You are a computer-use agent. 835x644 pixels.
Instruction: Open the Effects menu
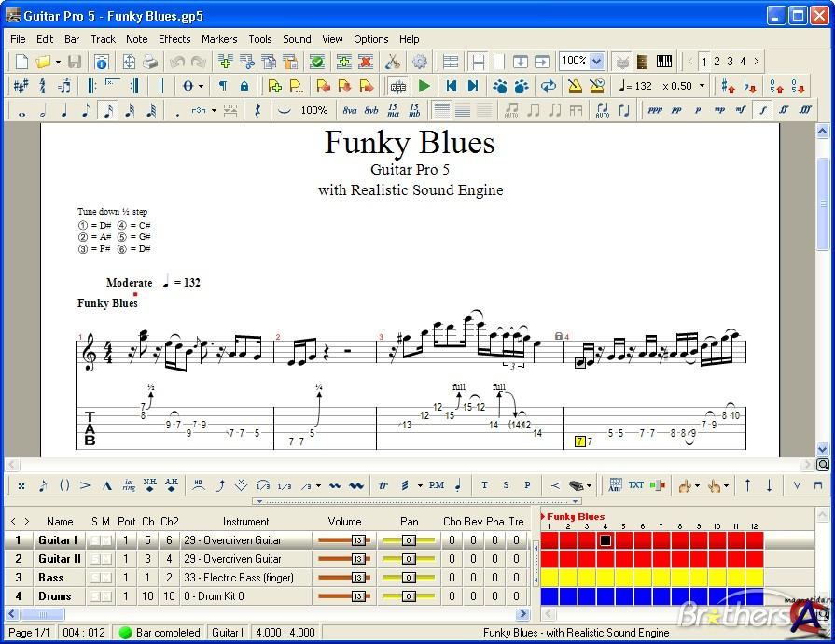click(x=174, y=39)
